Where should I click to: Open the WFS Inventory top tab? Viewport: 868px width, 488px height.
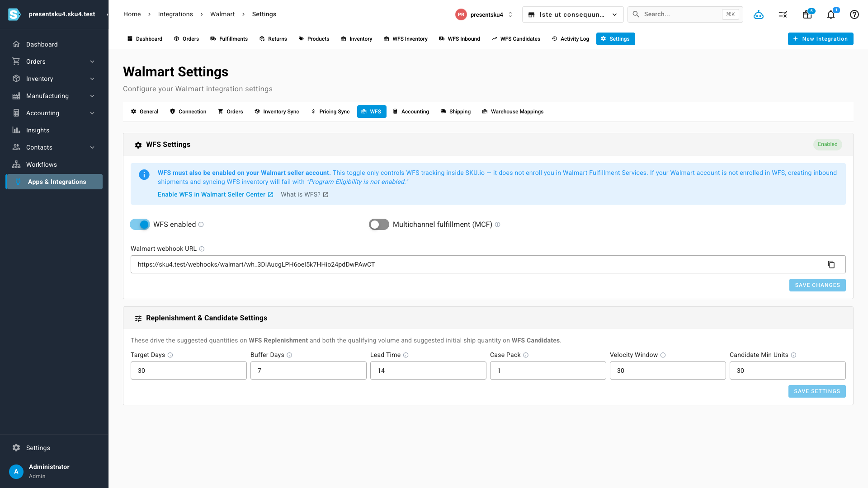(x=406, y=39)
